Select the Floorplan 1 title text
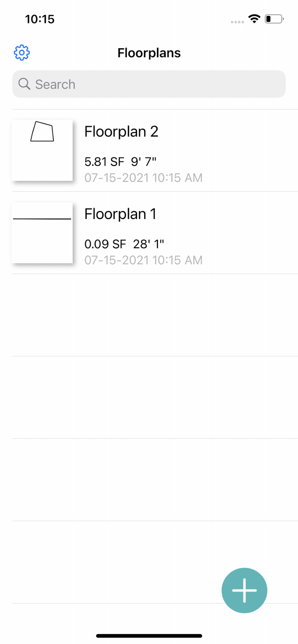Viewport: 298px width, 644px height. click(120, 213)
